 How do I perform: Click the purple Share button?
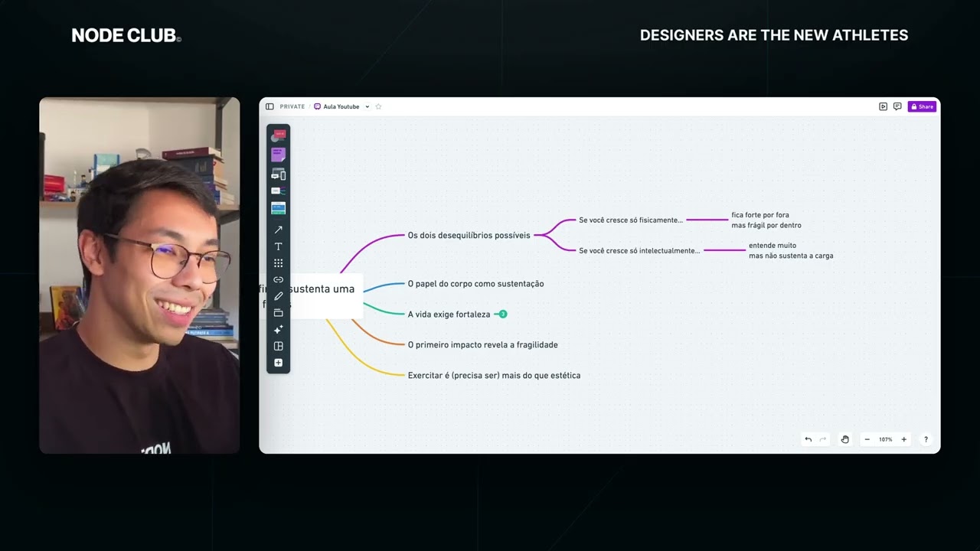[x=922, y=106]
